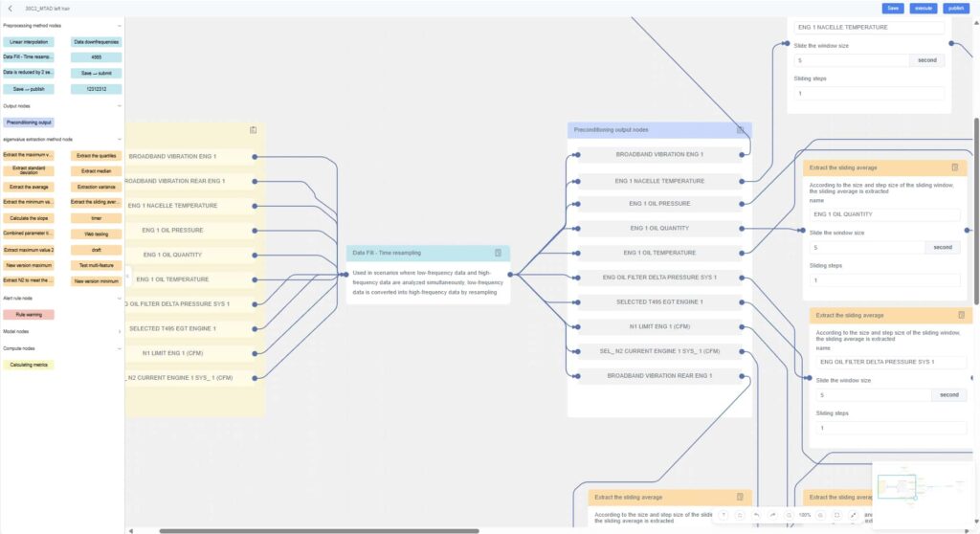The height and width of the screenshot is (534, 980).
Task: Collapse the Preprocessing method nodes section
Action: (x=119, y=26)
